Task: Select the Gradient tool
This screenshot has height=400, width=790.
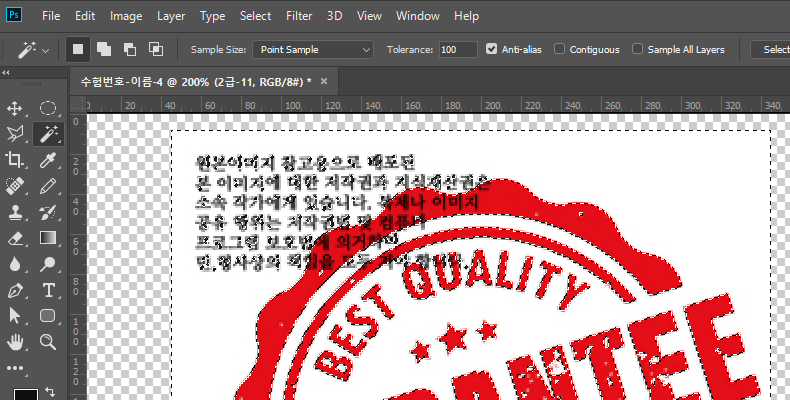Action: pos(48,238)
